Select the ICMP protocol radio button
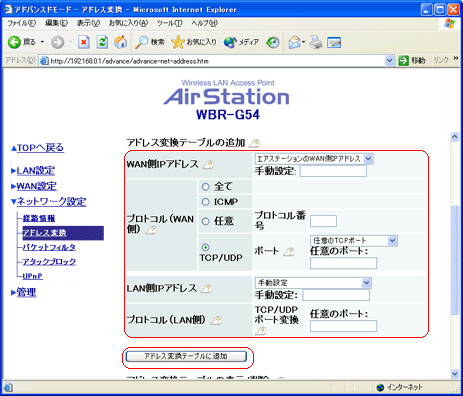 pyautogui.click(x=205, y=202)
